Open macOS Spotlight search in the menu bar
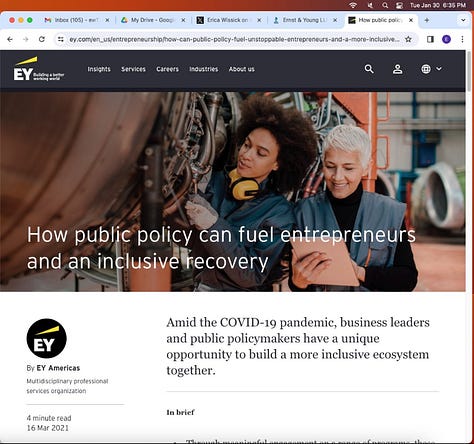 pos(385,5)
